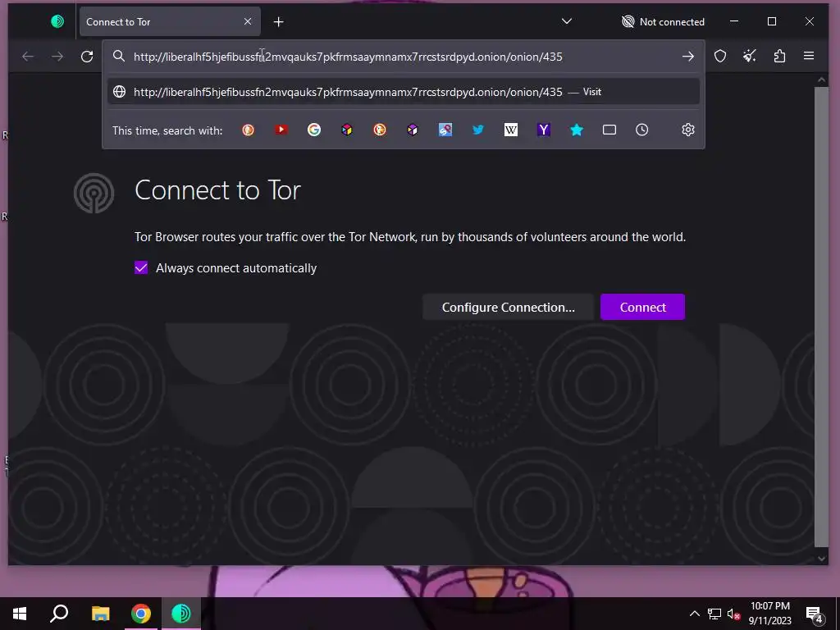The height and width of the screenshot is (630, 840).
Task: Show hidden system tray icons
Action: point(694,614)
